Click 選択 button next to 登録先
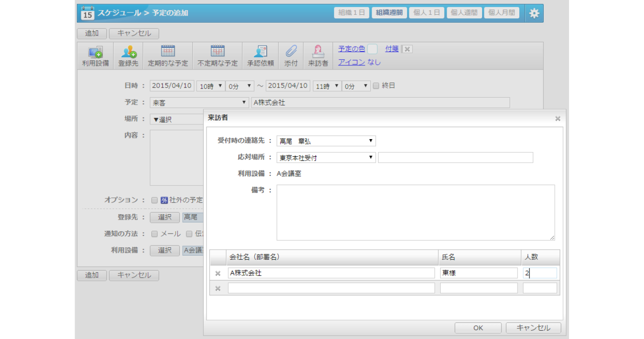The height and width of the screenshot is (339, 644). tap(165, 217)
